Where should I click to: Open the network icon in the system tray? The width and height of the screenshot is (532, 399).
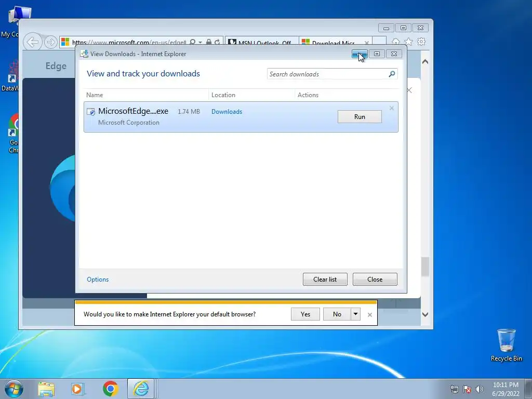(x=454, y=390)
